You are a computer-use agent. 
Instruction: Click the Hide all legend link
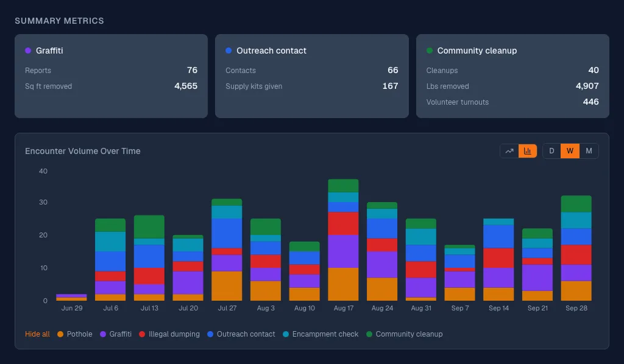click(x=37, y=334)
